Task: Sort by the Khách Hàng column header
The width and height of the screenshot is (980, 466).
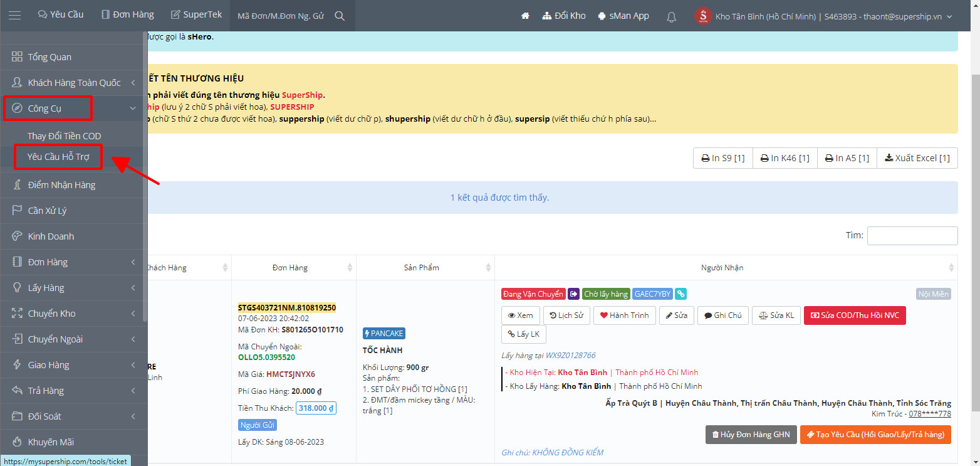Action: 188,268
